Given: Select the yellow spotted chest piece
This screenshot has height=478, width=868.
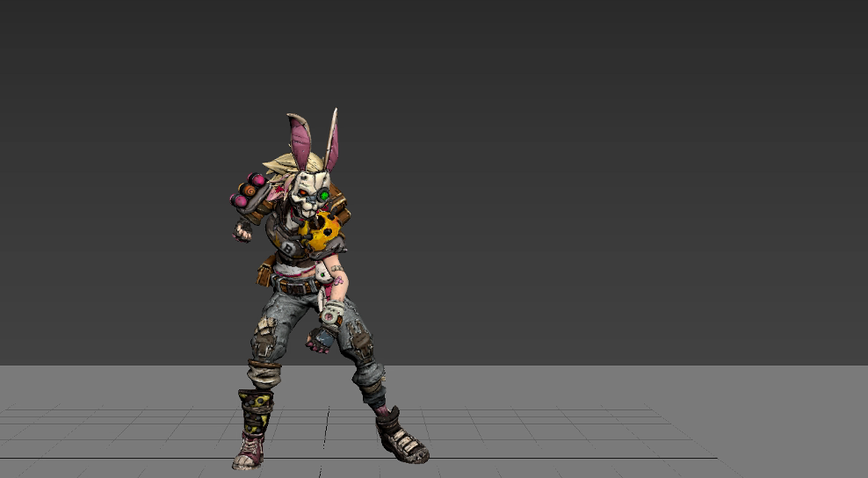Looking at the screenshot, I should tap(320, 231).
